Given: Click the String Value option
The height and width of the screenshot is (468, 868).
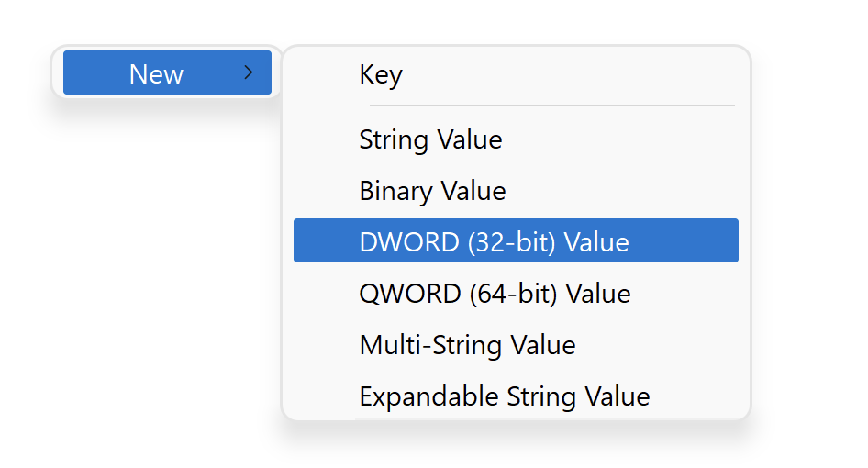Looking at the screenshot, I should point(430,140).
